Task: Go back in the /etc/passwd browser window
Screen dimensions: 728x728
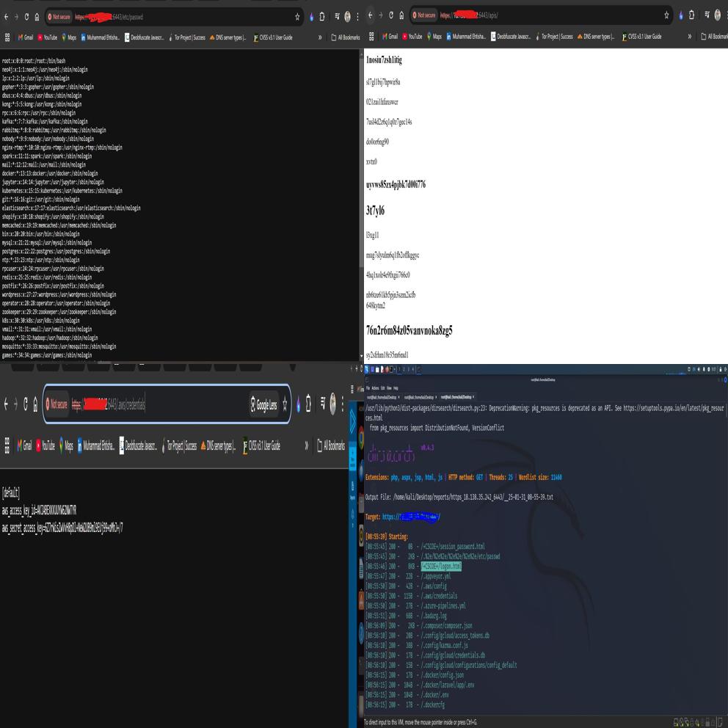Action: pyautogui.click(x=6, y=17)
